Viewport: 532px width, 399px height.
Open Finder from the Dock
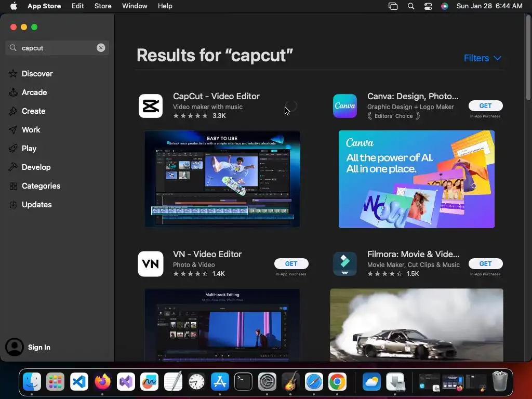point(32,381)
